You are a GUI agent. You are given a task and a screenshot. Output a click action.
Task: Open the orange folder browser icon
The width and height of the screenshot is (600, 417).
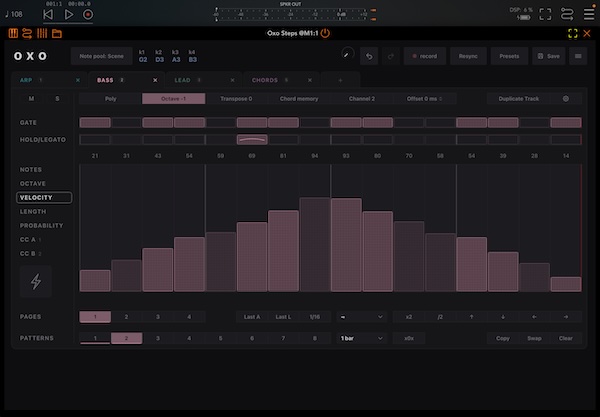(x=57, y=34)
